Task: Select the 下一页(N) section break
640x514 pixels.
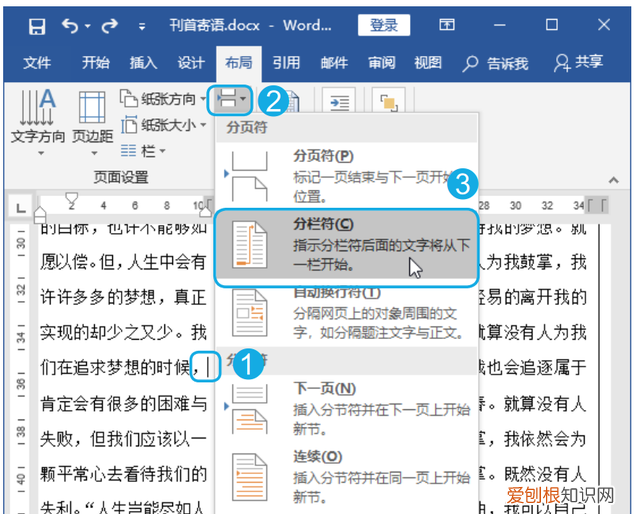Action: pyautogui.click(x=346, y=409)
